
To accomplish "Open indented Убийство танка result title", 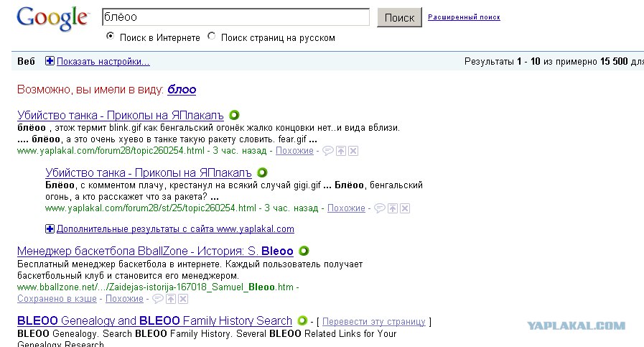I will [149, 172].
